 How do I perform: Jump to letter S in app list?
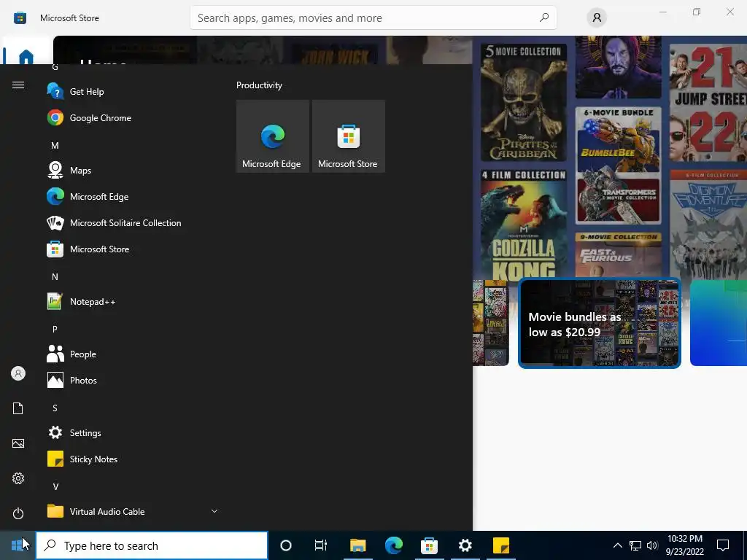[x=55, y=408]
